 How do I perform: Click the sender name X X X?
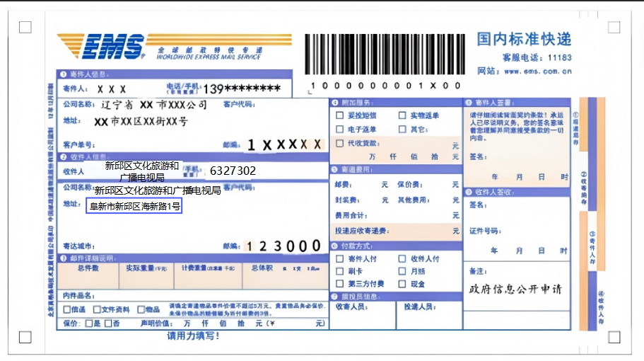tap(111, 89)
